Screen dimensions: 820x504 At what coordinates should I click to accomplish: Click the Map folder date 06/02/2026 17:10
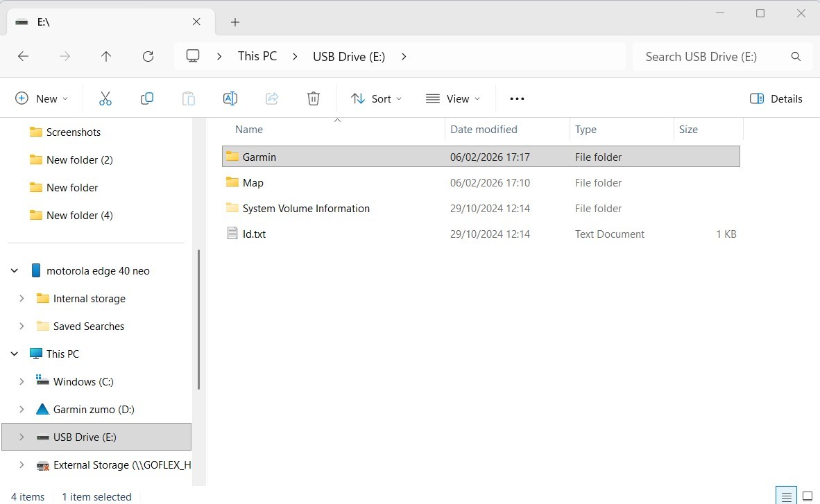(x=490, y=182)
